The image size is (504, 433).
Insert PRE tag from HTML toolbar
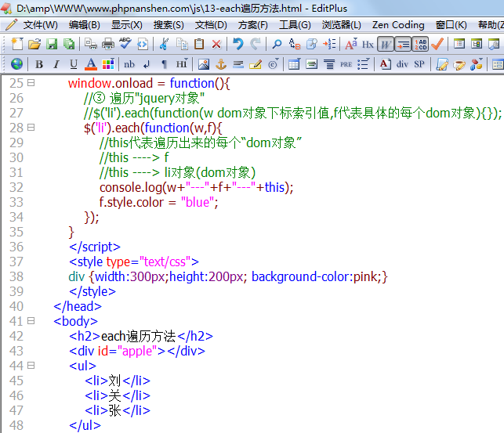[x=346, y=64]
